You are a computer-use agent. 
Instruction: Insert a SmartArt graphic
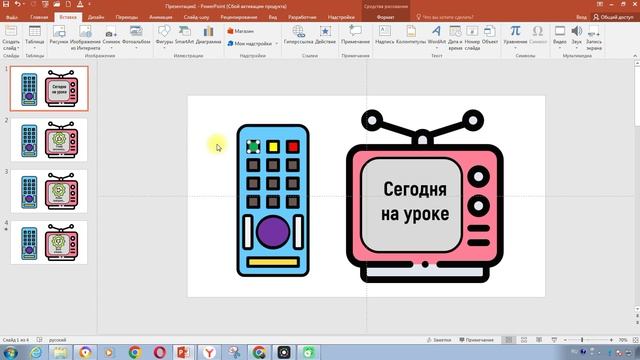[184, 35]
